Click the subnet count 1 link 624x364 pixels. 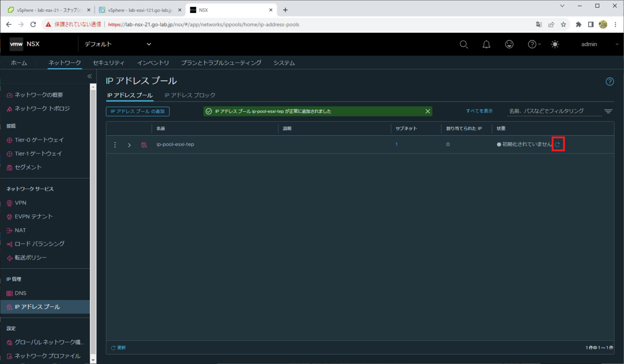pos(396,145)
